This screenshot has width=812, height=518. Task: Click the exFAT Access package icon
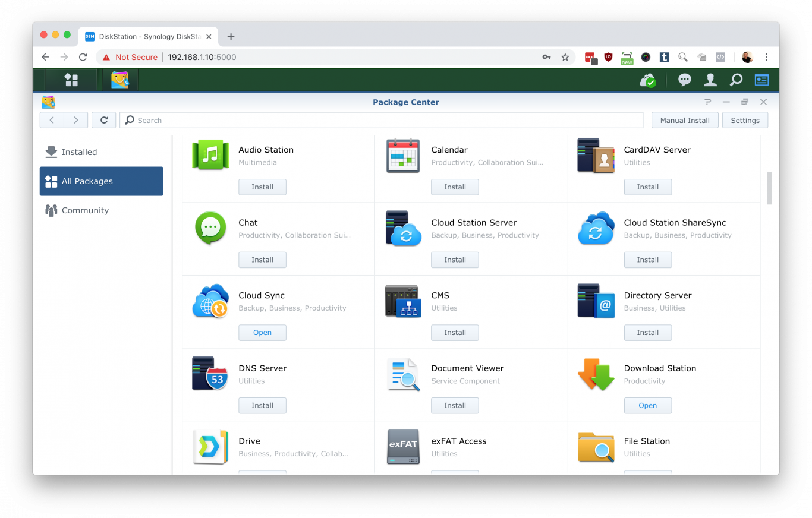[403, 447]
